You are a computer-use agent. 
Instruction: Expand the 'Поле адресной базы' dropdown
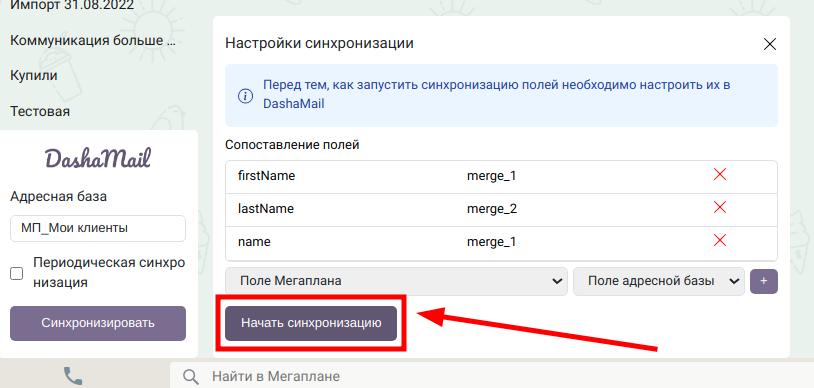click(659, 281)
